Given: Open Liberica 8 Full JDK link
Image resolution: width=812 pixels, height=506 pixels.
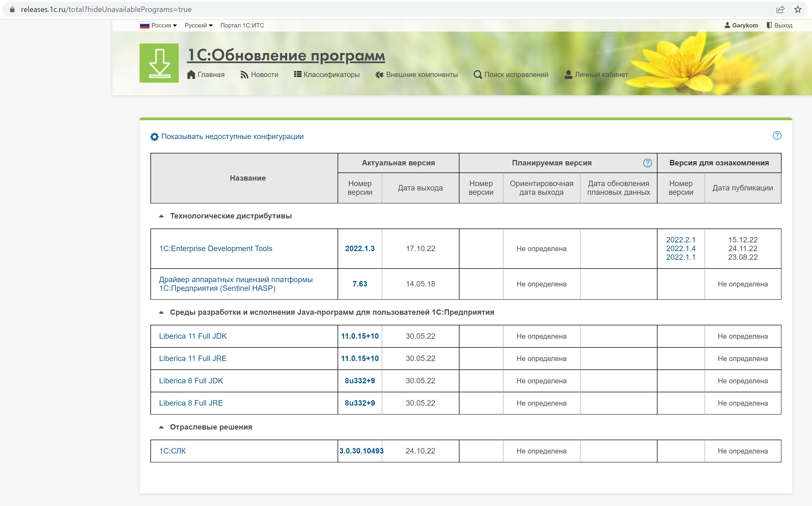Looking at the screenshot, I should tap(191, 381).
